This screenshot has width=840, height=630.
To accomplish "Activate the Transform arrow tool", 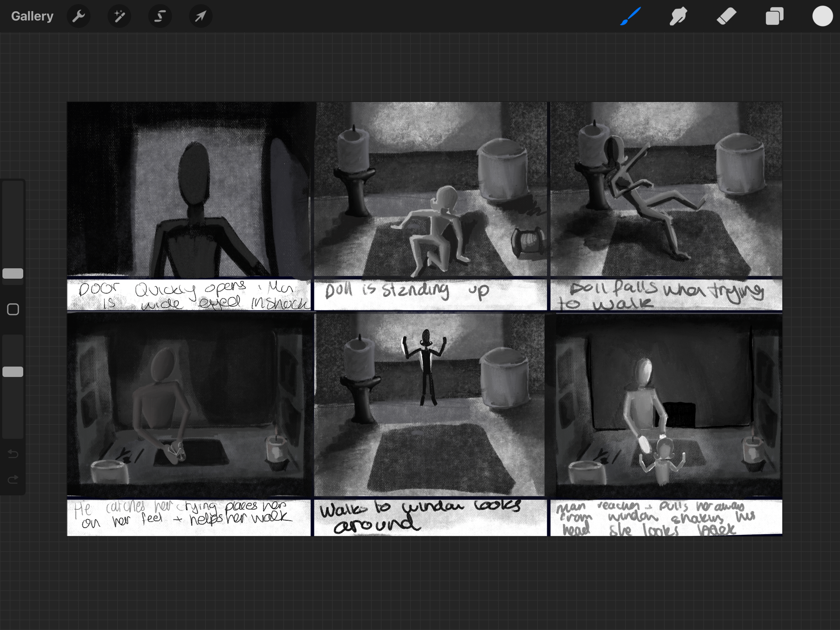I will (x=201, y=16).
